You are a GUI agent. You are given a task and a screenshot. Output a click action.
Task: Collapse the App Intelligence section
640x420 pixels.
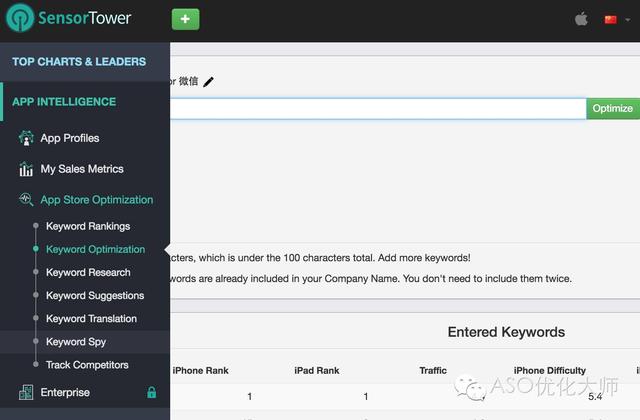tap(64, 102)
